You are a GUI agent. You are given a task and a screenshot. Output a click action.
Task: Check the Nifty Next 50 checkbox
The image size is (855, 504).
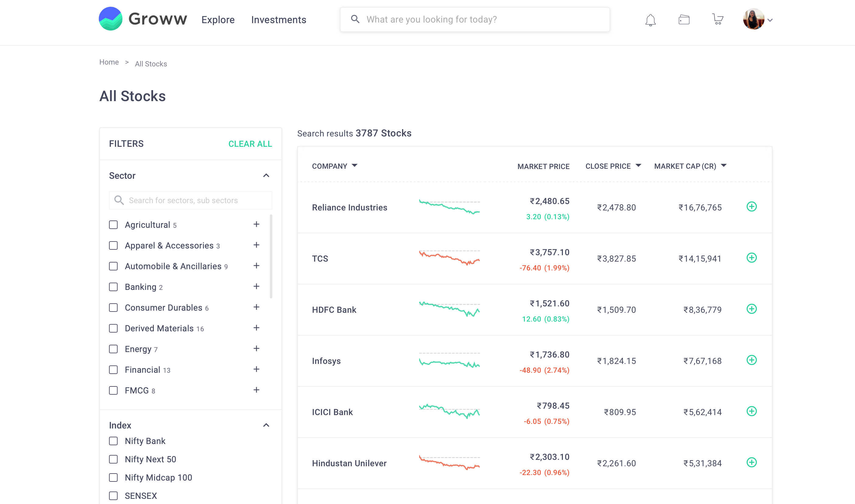(x=113, y=460)
